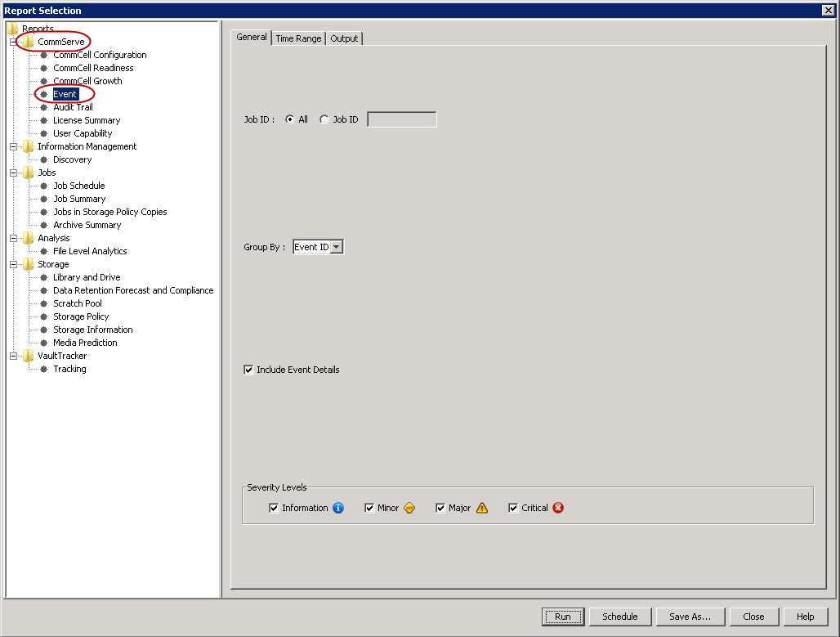Select the Storage folder icon

(29, 264)
